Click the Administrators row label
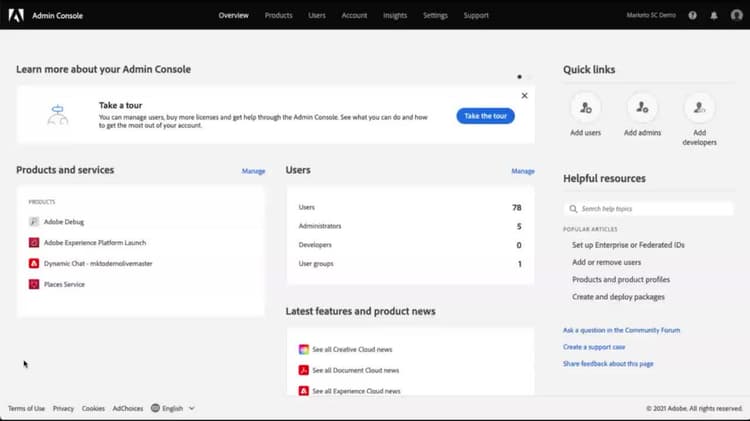This screenshot has height=421, width=750. (x=320, y=226)
